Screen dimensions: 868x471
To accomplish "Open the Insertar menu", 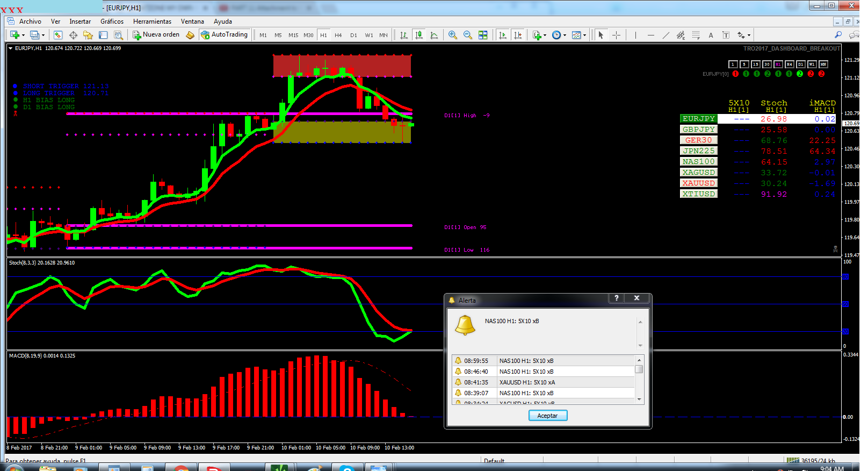I will (80, 22).
